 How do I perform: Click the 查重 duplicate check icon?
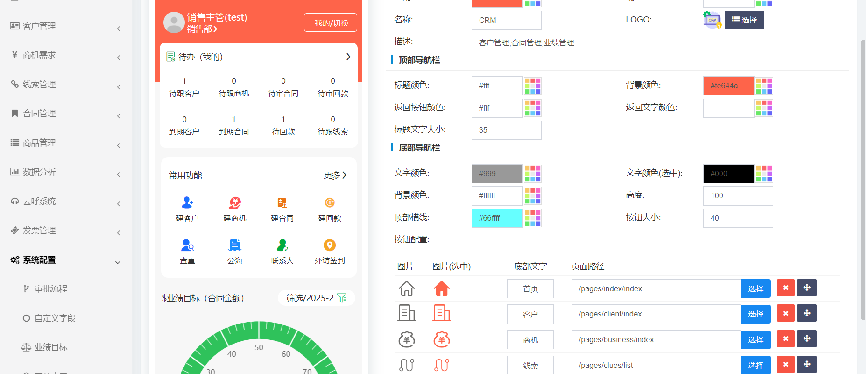click(187, 245)
